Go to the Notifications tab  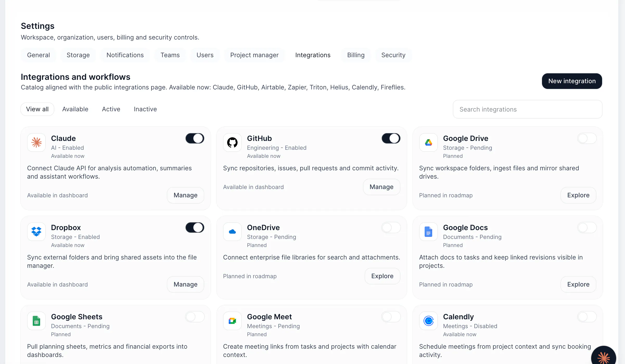pos(125,55)
